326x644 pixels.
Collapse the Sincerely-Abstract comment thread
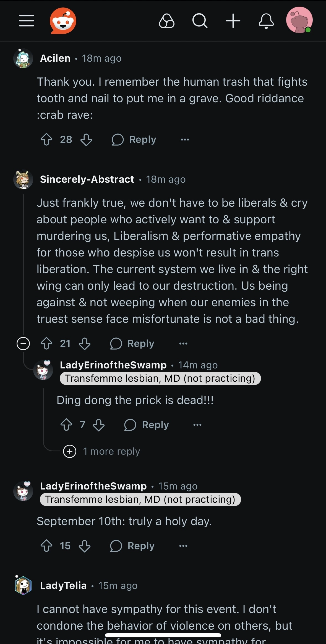(x=23, y=344)
